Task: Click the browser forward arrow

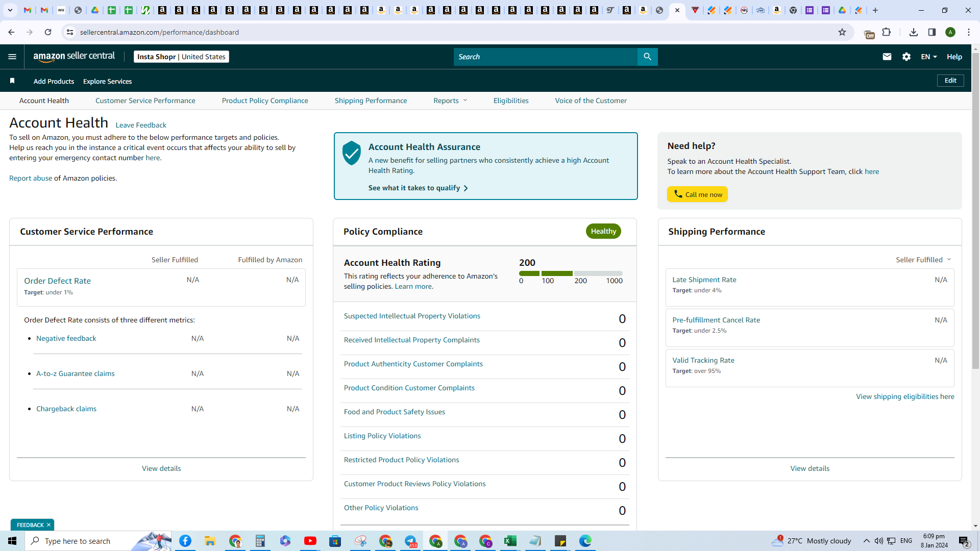Action: click(30, 32)
